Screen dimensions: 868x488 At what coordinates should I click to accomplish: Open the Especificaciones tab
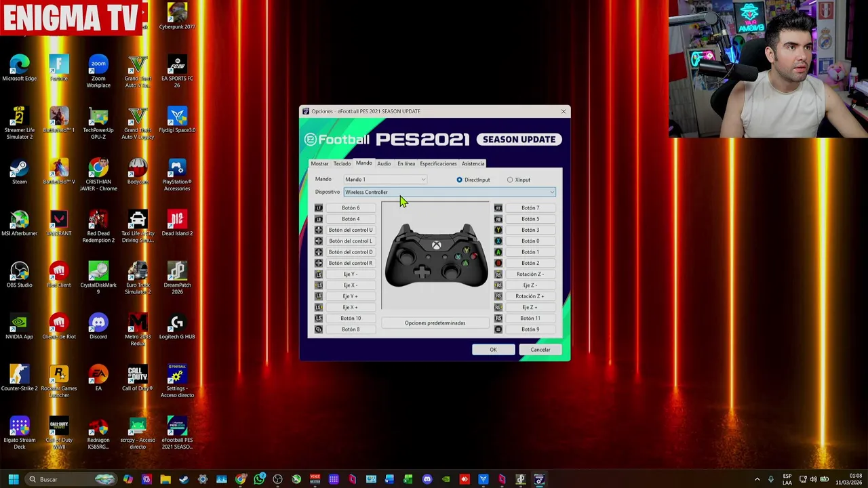438,163
